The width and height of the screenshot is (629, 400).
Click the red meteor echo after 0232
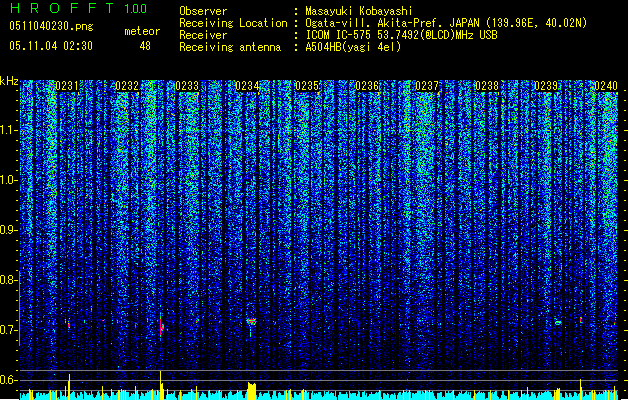(x=161, y=326)
